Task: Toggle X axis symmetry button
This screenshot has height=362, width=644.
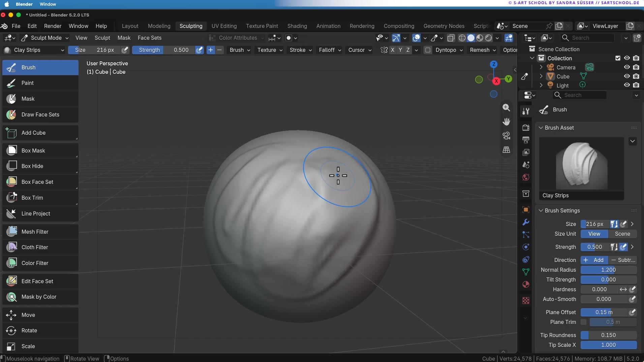Action: [393, 50]
